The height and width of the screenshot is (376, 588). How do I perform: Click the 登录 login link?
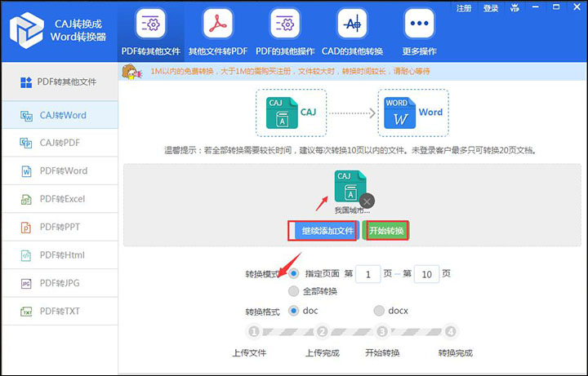click(x=491, y=8)
